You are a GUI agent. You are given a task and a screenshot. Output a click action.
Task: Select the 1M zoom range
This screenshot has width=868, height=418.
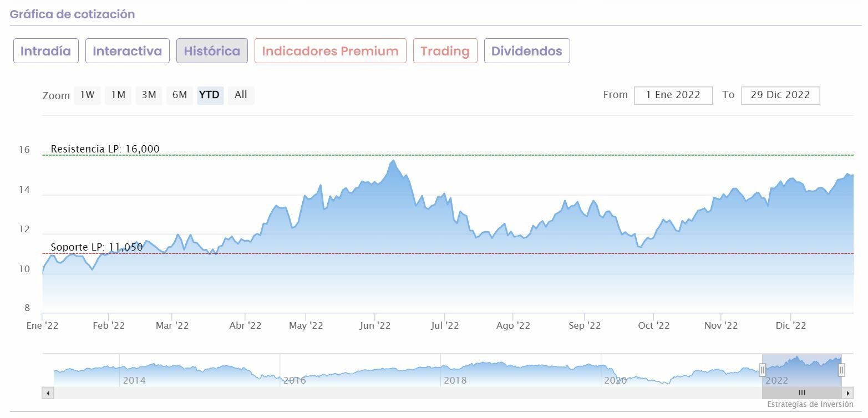118,95
